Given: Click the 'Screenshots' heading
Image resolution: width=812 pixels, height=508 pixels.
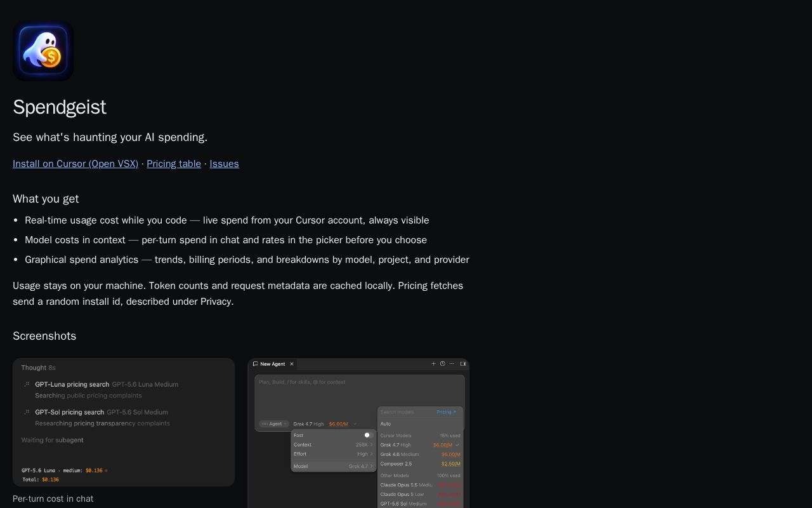Looking at the screenshot, I should 44,336.
